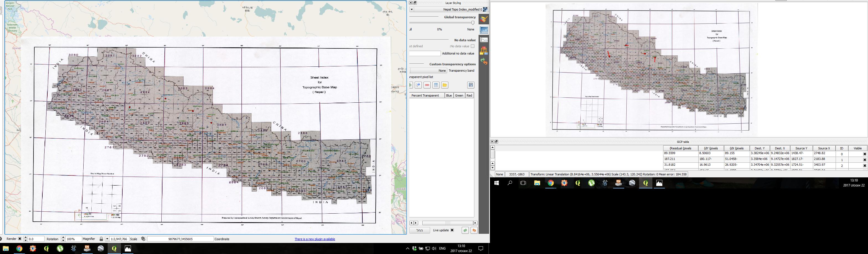The width and height of the screenshot is (868, 254).
Task: Float the Layer Styling panel
Action: (415, 3)
